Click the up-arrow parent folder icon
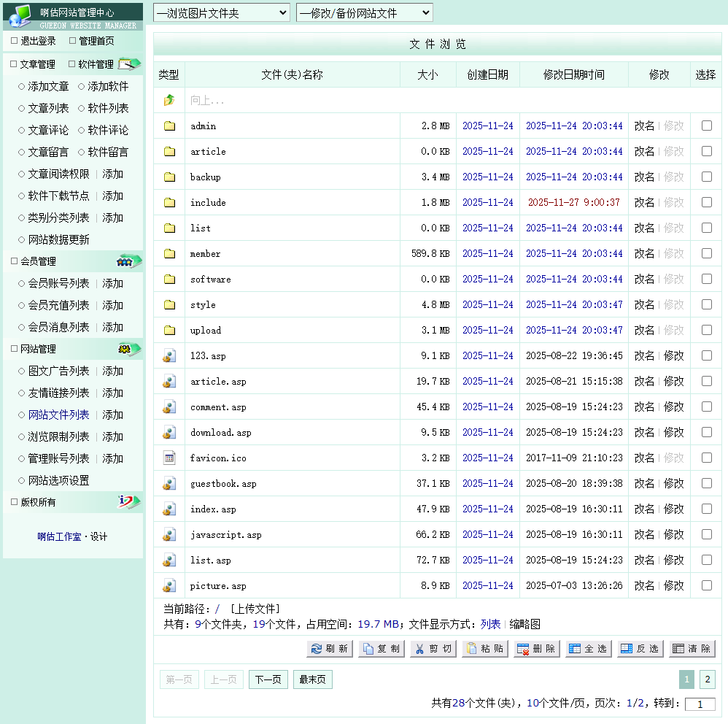The width and height of the screenshot is (728, 724). pyautogui.click(x=169, y=100)
